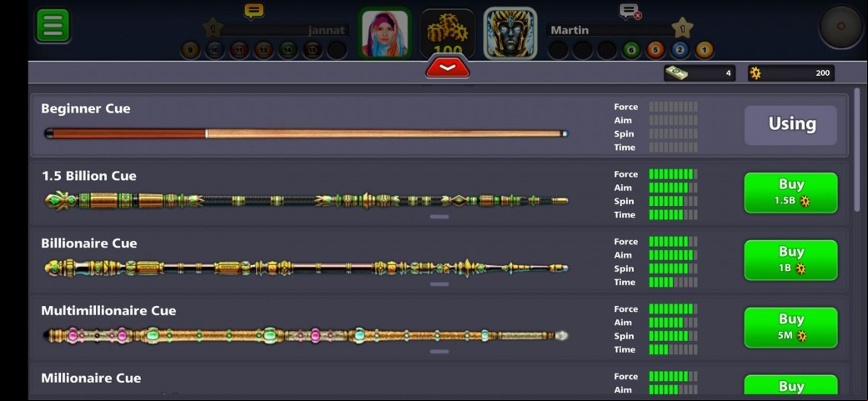This screenshot has height=401, width=868.
Task: Buy the Millionaire Cue
Action: click(x=790, y=386)
